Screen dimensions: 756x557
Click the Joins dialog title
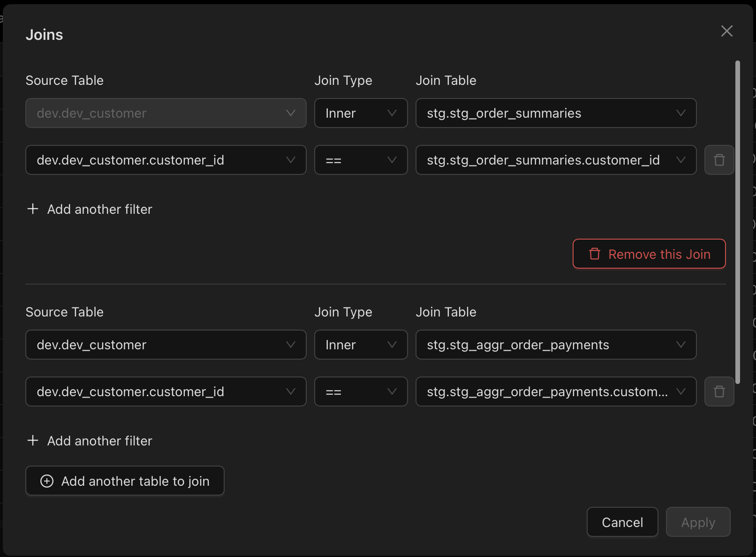pos(44,35)
